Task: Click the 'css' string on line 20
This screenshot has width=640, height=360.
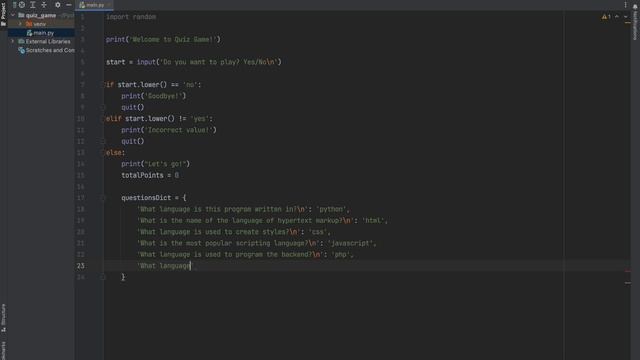Action: (x=318, y=232)
